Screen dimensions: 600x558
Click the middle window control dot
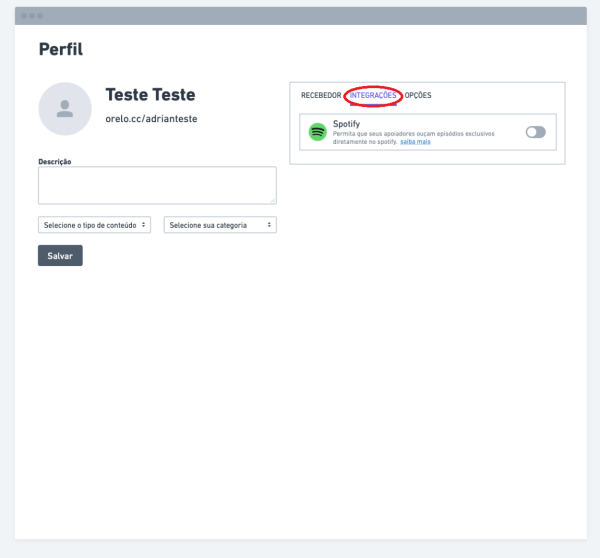[x=32, y=16]
